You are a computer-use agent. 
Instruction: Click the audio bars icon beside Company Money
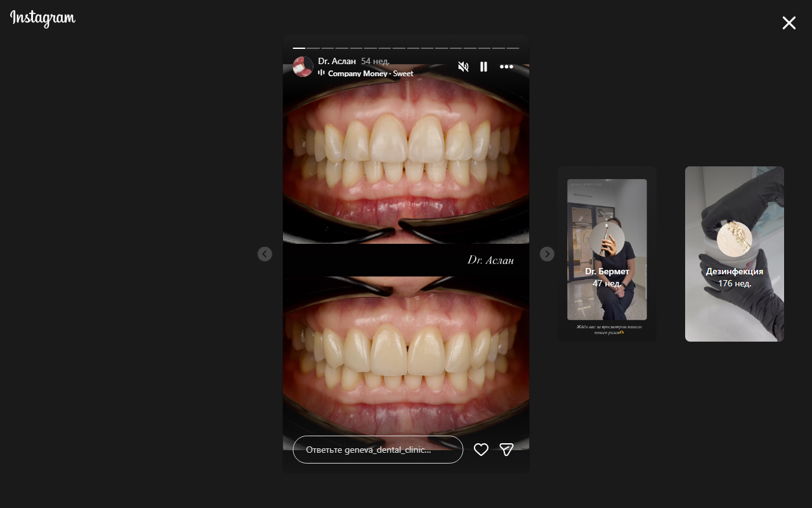click(x=322, y=73)
